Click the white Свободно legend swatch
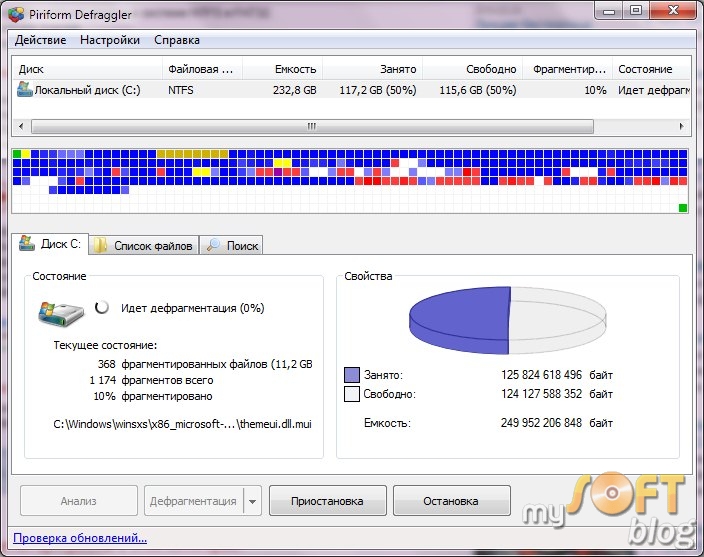 (x=352, y=394)
